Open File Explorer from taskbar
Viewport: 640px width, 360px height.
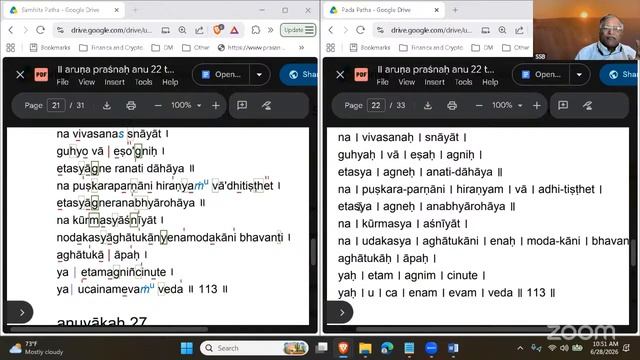point(365,348)
